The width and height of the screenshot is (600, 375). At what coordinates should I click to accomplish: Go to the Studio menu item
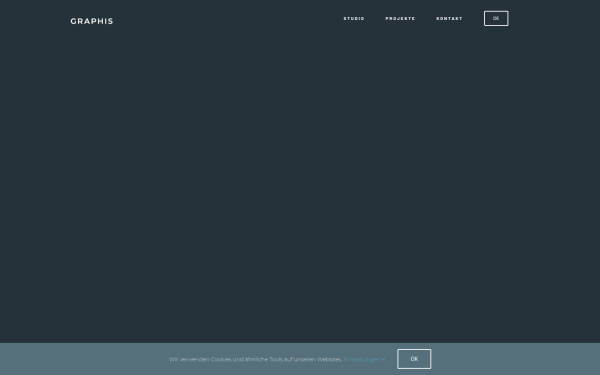[354, 19]
